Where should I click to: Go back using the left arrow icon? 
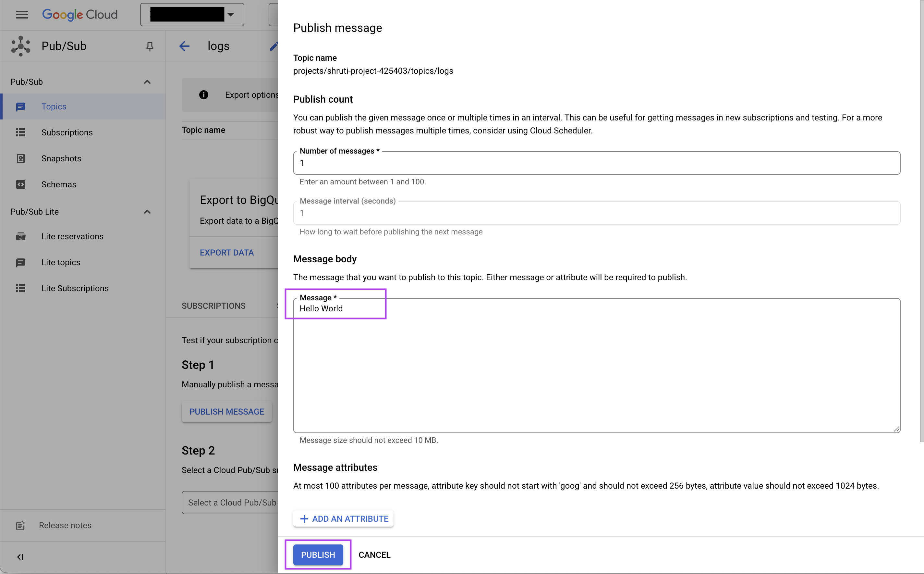tap(184, 46)
